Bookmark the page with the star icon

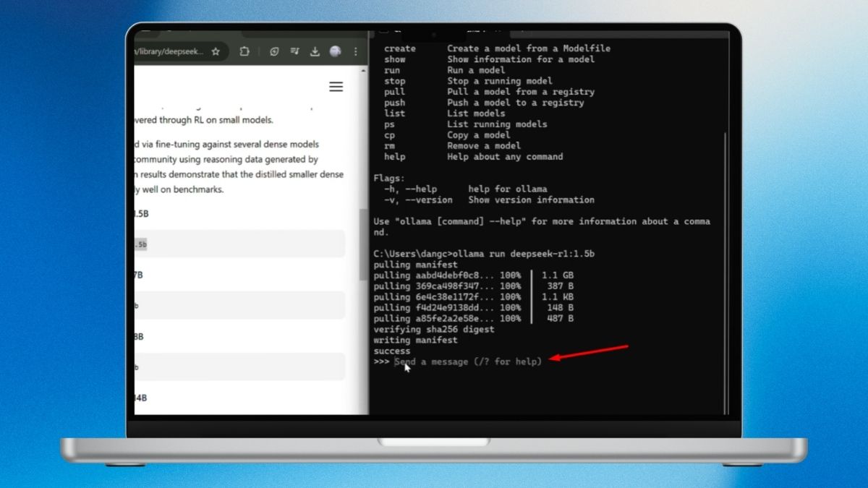point(216,52)
